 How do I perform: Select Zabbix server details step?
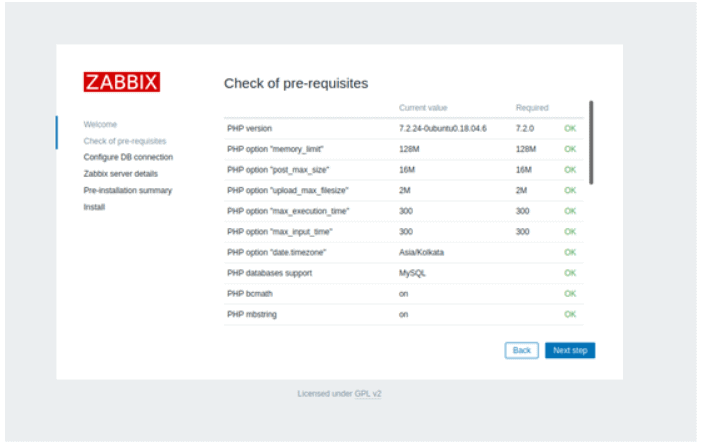pyautogui.click(x=121, y=174)
